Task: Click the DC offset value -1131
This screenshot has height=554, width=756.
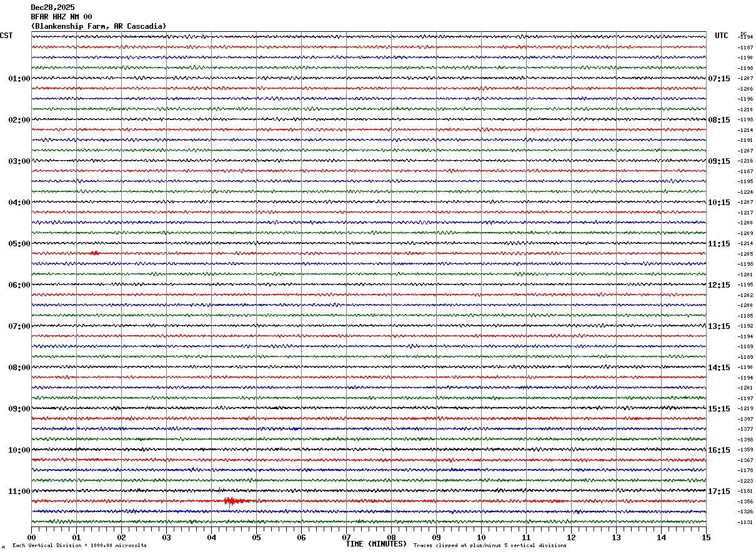Action: click(745, 522)
